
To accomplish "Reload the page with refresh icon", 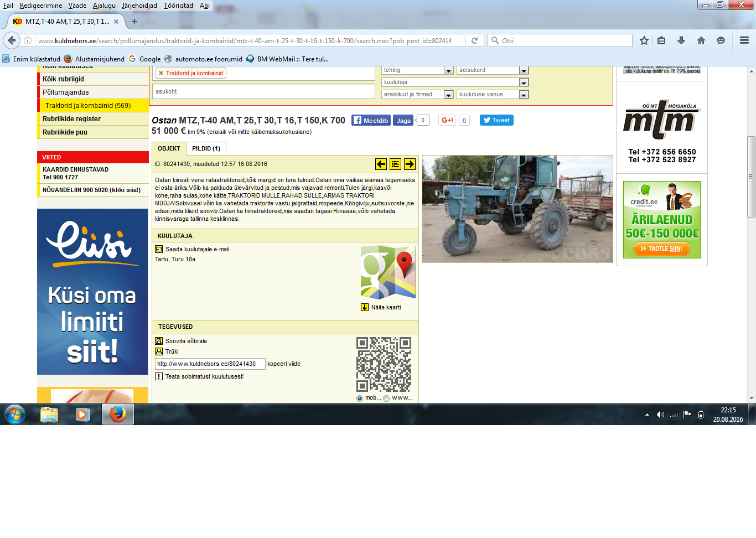I will (474, 40).
